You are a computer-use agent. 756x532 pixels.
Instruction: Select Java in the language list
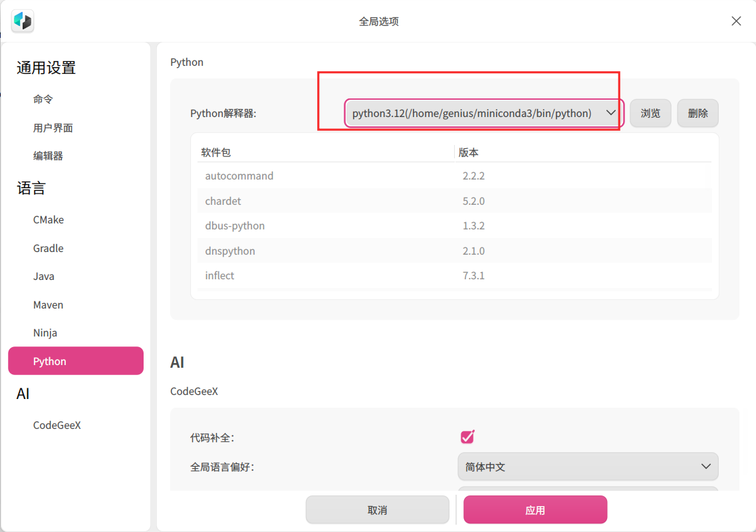point(43,276)
